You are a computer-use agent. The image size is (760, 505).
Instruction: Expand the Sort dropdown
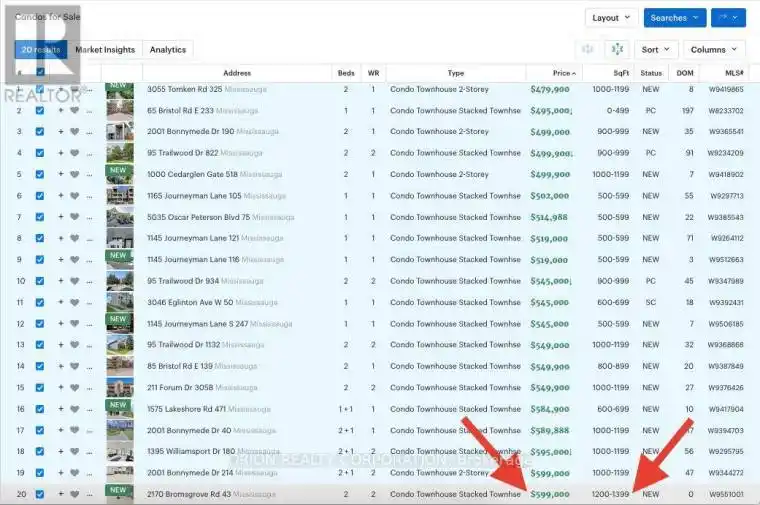pyautogui.click(x=655, y=49)
